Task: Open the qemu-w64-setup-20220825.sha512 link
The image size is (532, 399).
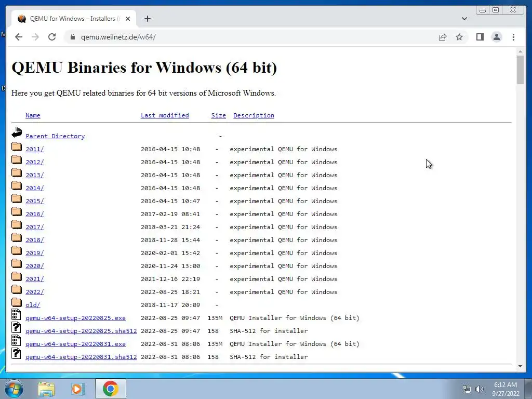Action: [81, 331]
